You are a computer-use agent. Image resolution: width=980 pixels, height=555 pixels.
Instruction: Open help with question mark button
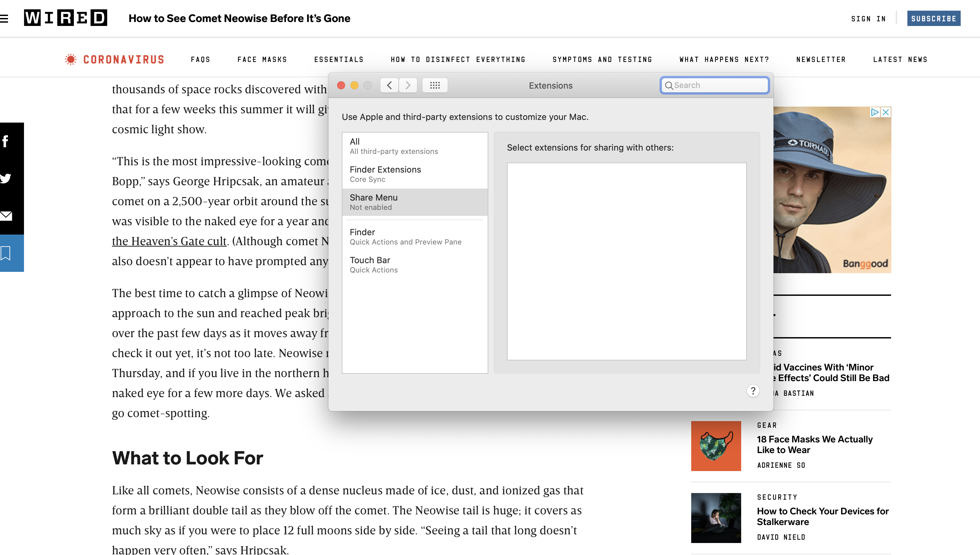[x=752, y=391]
